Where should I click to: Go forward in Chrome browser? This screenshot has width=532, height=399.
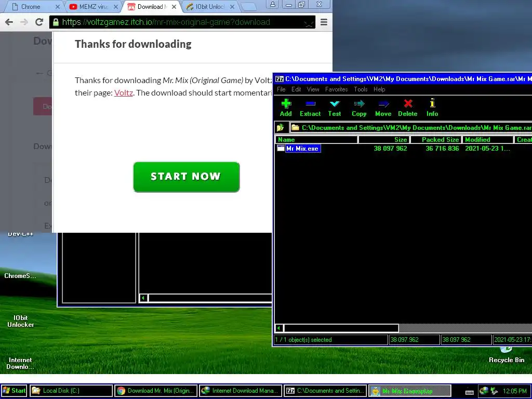pos(24,22)
